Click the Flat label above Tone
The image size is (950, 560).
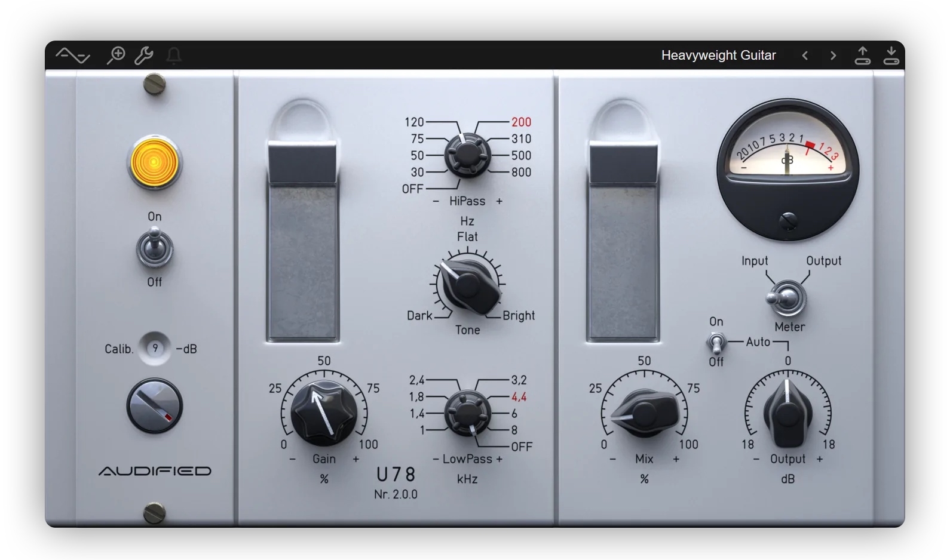(x=467, y=236)
